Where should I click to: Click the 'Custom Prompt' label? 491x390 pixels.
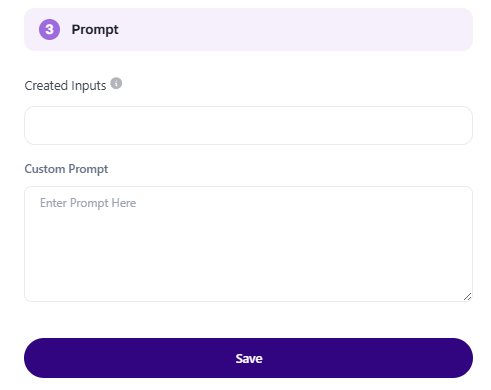66,169
